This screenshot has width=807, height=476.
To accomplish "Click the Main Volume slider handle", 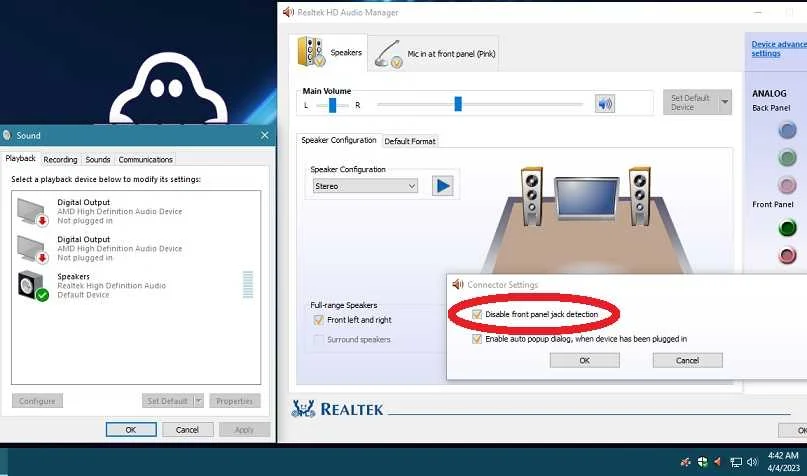I will click(458, 104).
